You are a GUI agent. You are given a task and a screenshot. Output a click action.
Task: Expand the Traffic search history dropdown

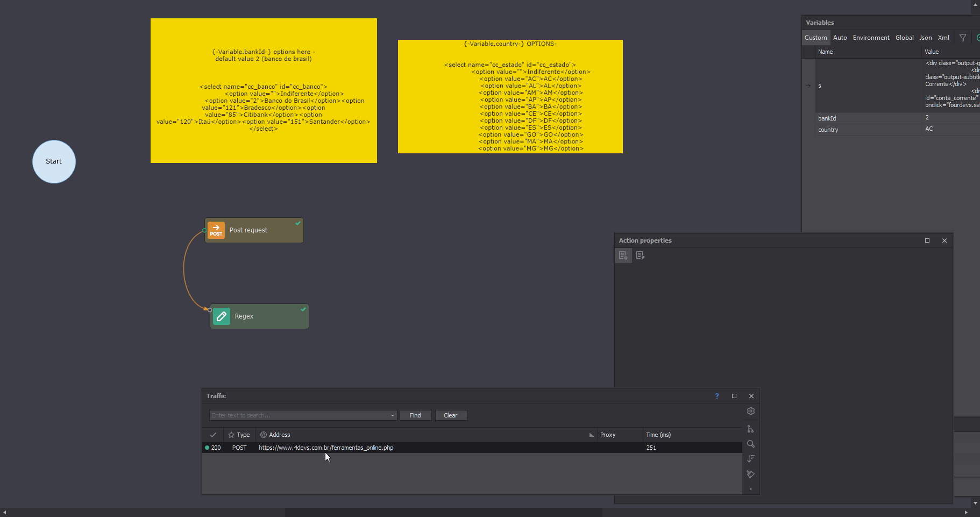coord(393,415)
